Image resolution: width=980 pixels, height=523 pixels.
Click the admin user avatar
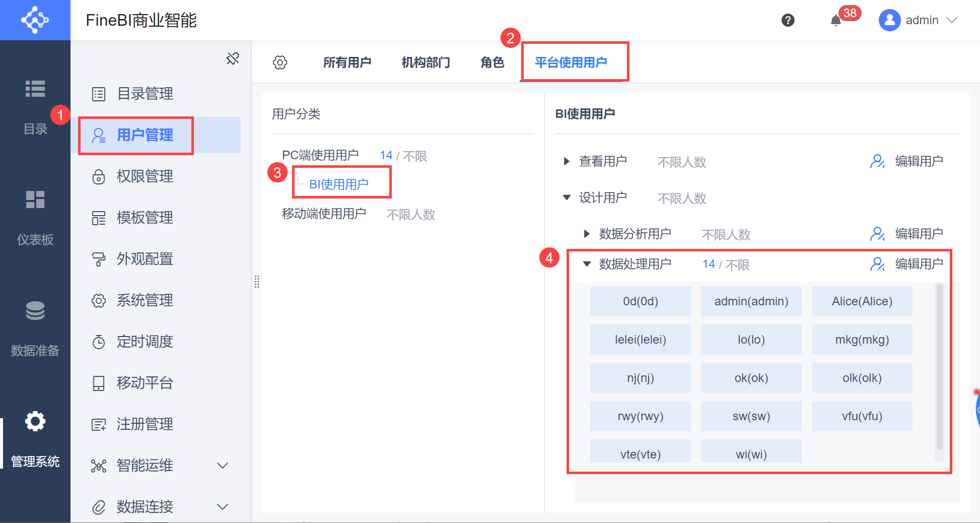[x=890, y=20]
